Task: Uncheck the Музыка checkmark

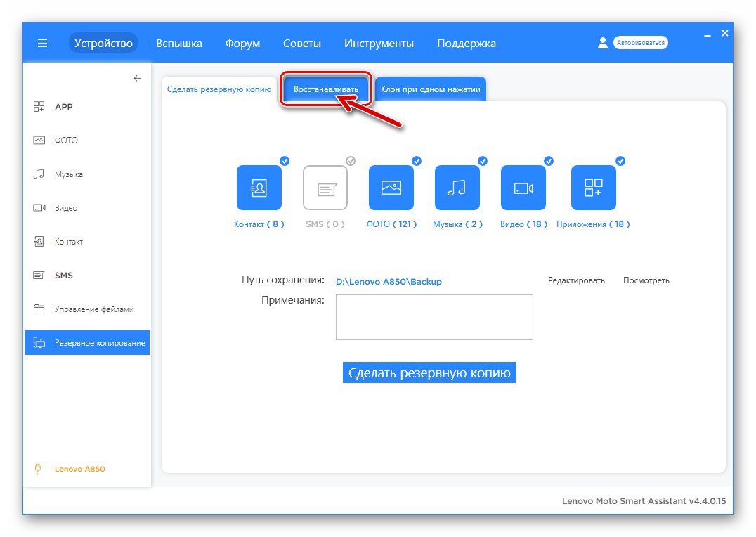Action: pyautogui.click(x=483, y=161)
